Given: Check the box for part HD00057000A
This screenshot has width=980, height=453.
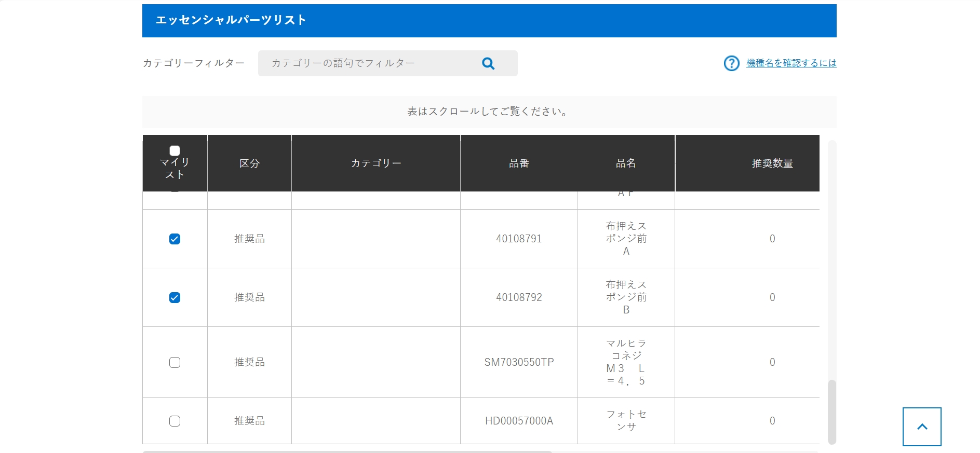Looking at the screenshot, I should [174, 421].
